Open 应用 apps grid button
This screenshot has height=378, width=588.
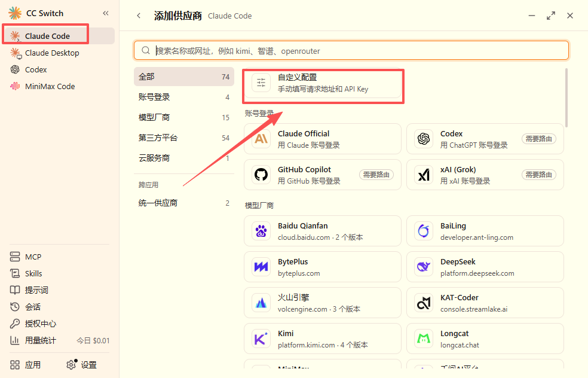point(26,365)
